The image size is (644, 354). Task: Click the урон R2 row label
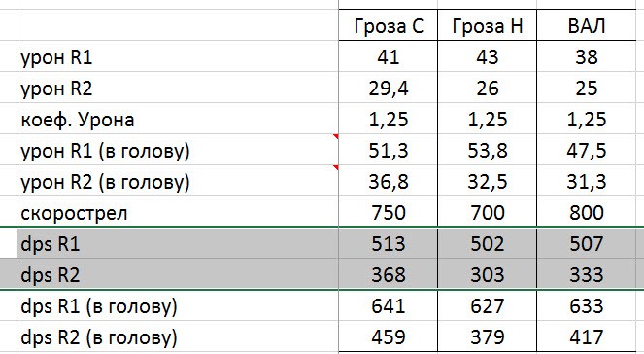(x=178, y=88)
